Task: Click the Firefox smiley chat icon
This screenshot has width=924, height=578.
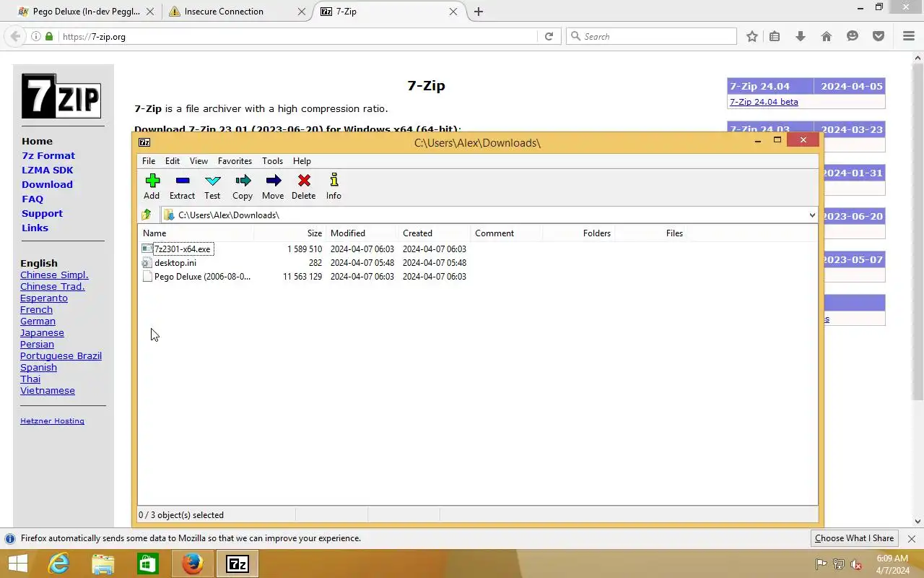Action: [853, 36]
